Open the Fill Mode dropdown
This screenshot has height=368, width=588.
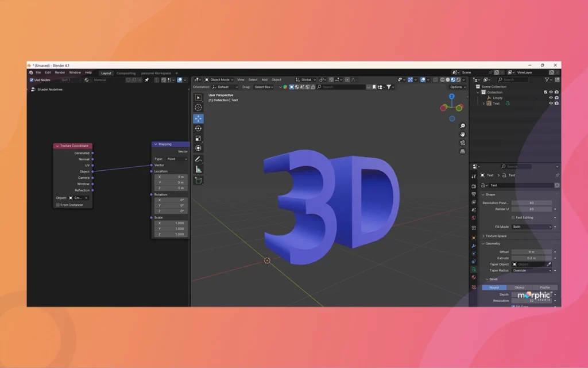(532, 227)
